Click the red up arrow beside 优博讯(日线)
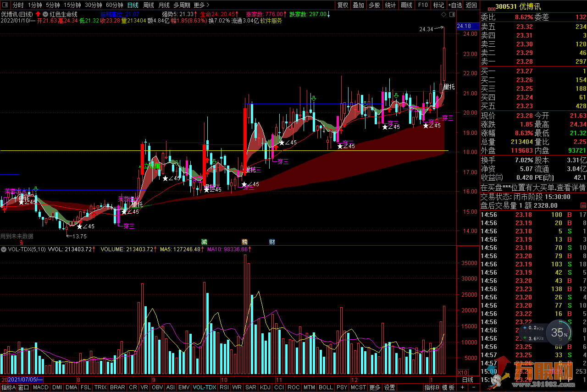The width and height of the screenshot is (587, 392). click(x=38, y=14)
